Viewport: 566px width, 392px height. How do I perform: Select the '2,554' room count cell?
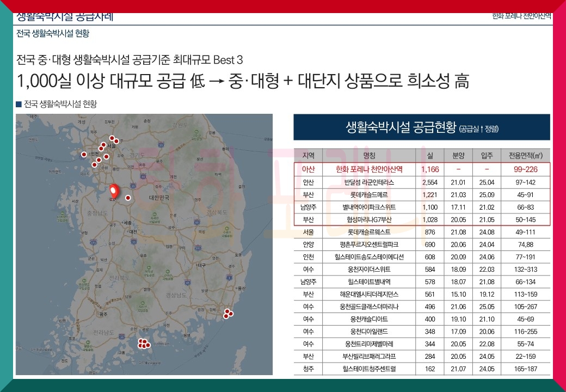point(430,182)
